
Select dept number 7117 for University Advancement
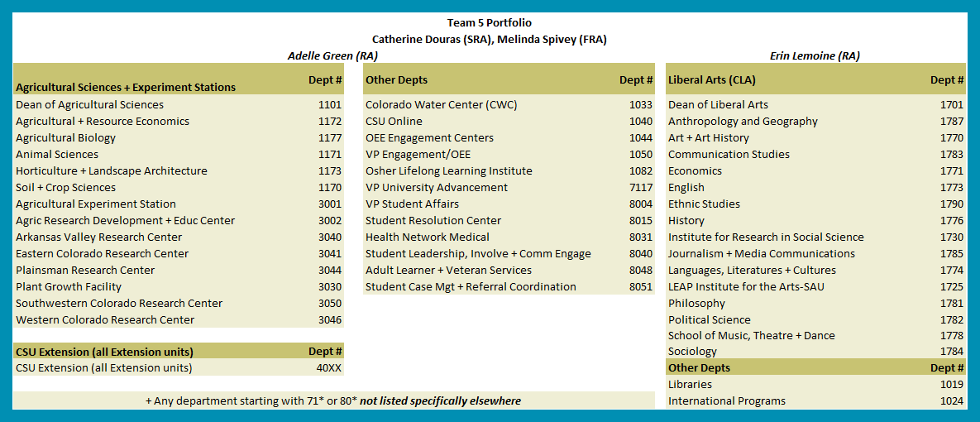[640, 188]
